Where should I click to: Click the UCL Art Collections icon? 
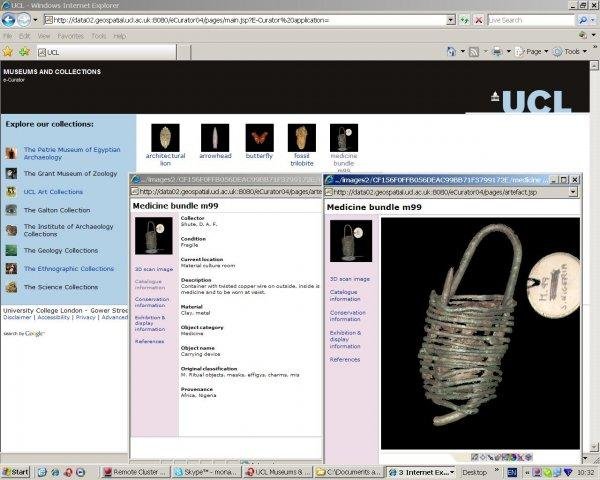pyautogui.click(x=11, y=192)
